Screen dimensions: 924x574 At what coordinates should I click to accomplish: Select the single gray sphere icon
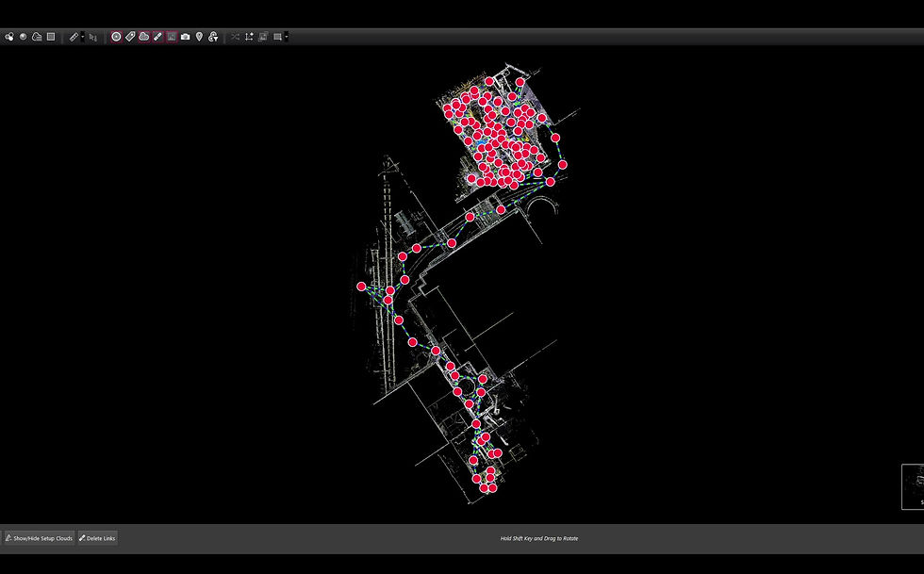click(23, 37)
